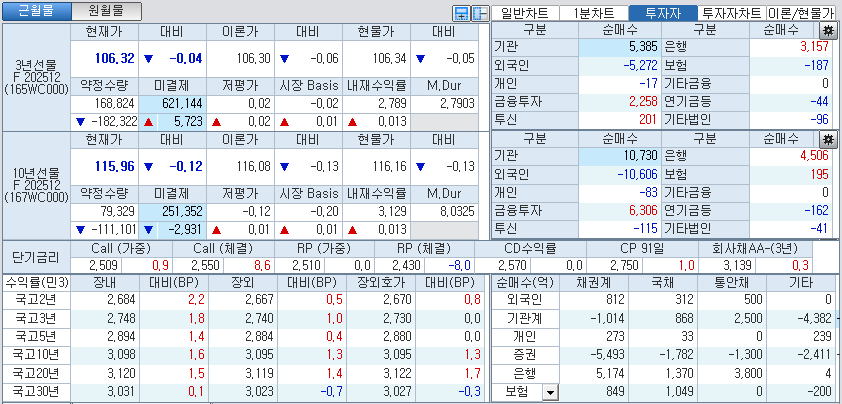
Task: Select the 국고30년 yield row label
Action: (35, 392)
